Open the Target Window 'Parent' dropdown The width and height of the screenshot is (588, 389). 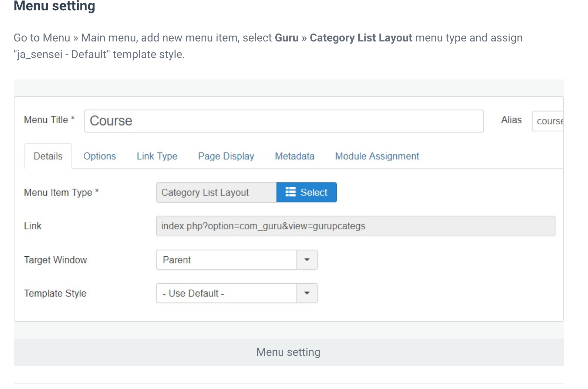(227, 260)
